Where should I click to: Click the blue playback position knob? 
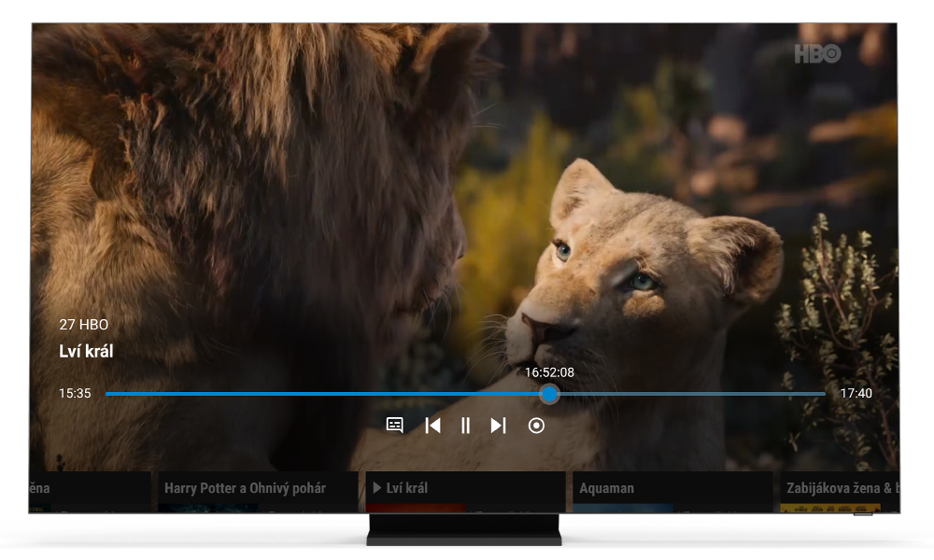tap(549, 393)
